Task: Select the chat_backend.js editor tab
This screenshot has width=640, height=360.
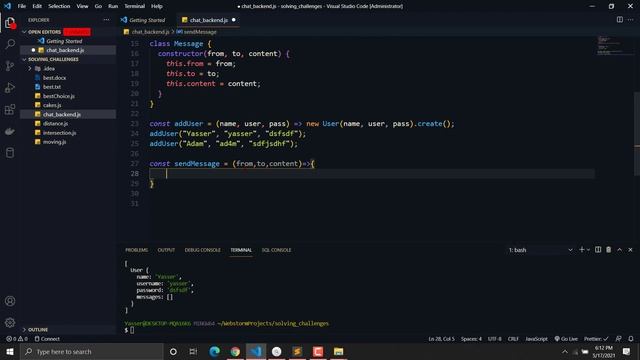Action: pos(209,20)
